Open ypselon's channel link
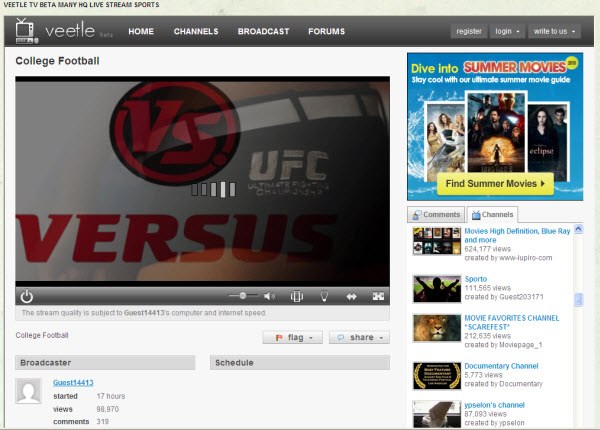 pyautogui.click(x=494, y=405)
